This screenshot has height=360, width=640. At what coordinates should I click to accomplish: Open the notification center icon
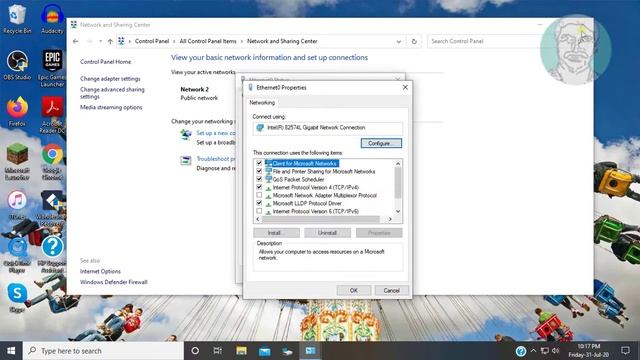(x=625, y=351)
